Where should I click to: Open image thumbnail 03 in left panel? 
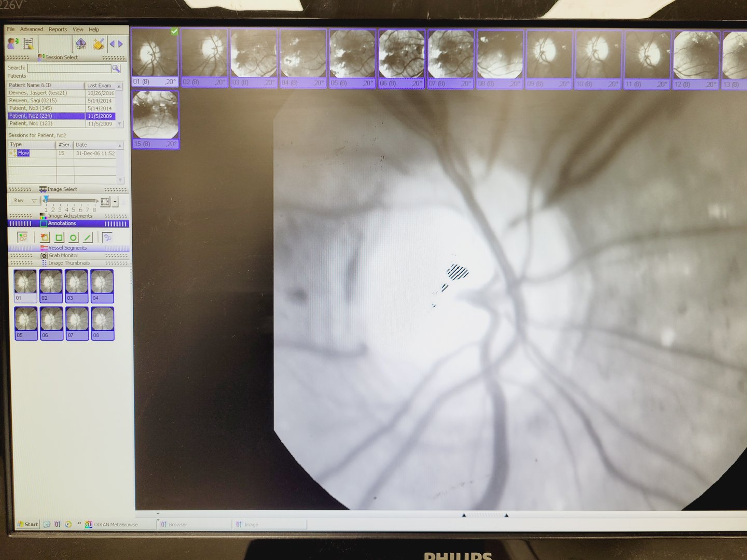[x=77, y=286]
